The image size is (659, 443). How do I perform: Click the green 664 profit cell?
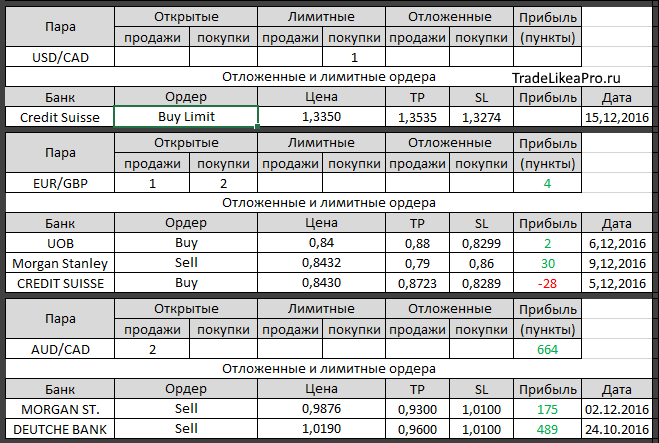tap(547, 349)
